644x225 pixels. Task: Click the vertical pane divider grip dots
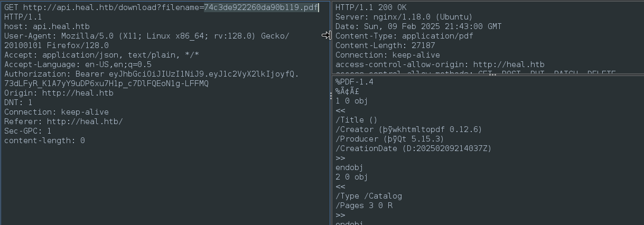(x=331, y=96)
